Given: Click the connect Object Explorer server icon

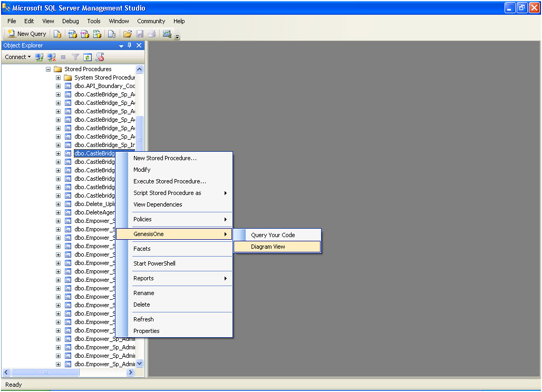Looking at the screenshot, I should click(39, 57).
